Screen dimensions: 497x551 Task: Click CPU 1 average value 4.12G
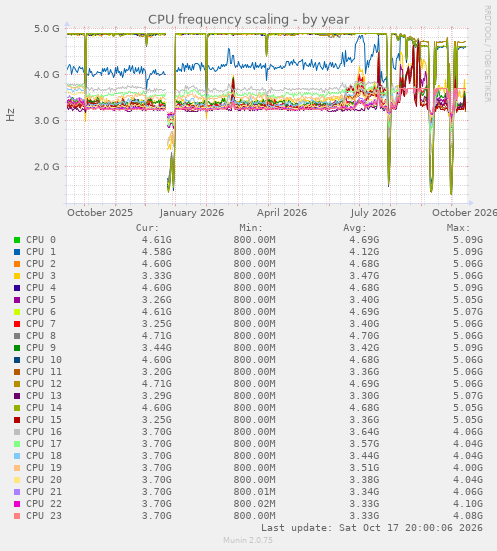coord(364,252)
